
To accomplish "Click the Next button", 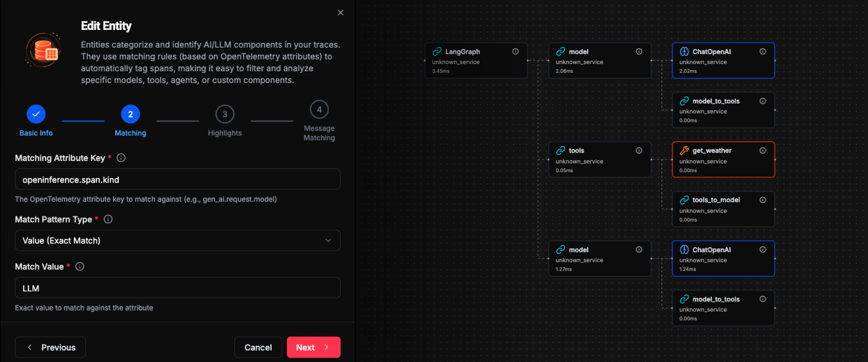I will (313, 347).
